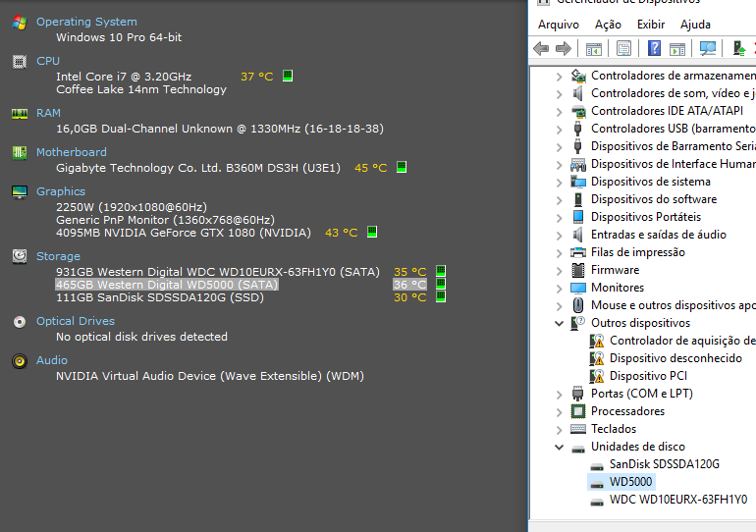Toggle the console tree pane toolbar icon
756x532 pixels.
594,49
